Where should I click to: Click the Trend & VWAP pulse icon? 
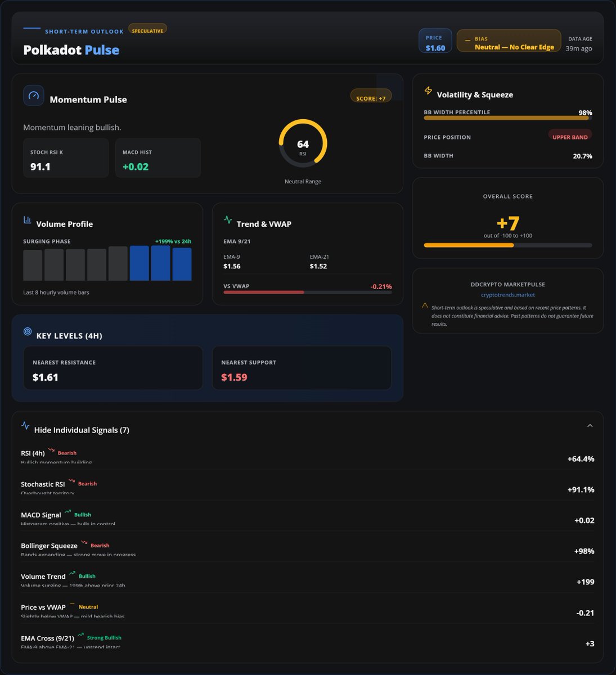(228, 220)
